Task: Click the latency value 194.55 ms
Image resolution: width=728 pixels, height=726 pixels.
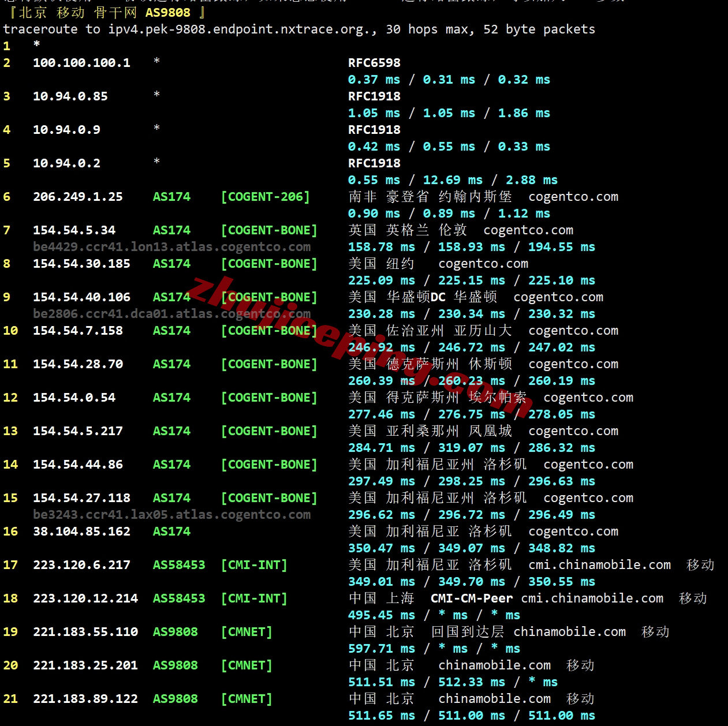Action: (x=562, y=247)
